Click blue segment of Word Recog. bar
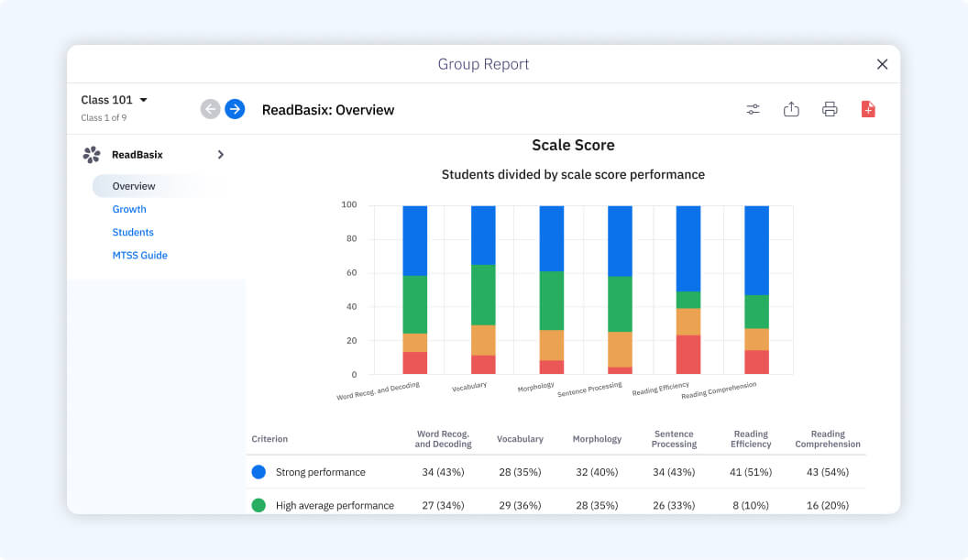The image size is (968, 560). tap(415, 241)
